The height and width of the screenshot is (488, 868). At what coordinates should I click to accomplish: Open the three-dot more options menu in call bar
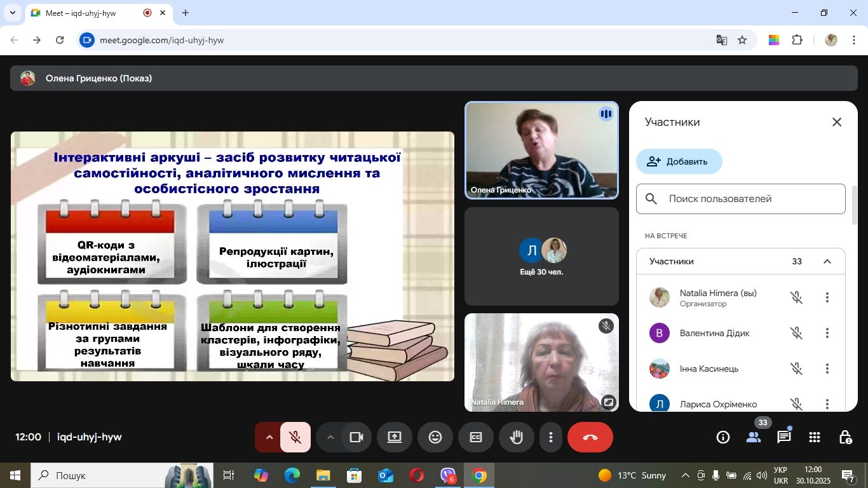pyautogui.click(x=551, y=437)
